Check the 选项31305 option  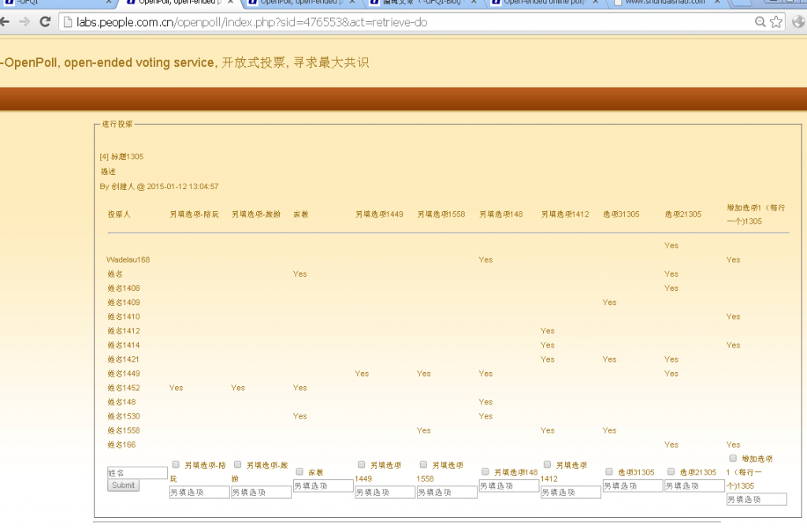tap(608, 471)
